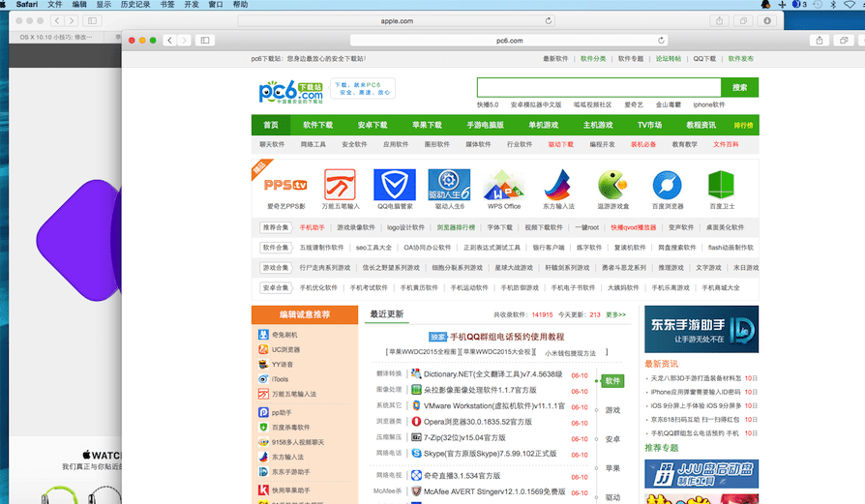Click the apple.com address bar
Viewport: 865px width, 504px height.
(397, 21)
